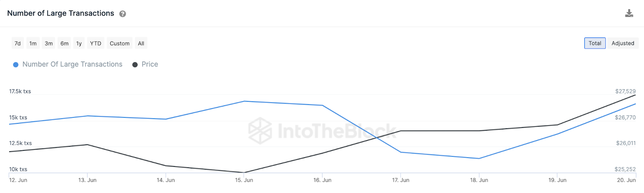Toggle the Number Of Large Transactions series
This screenshot has height=193, width=644.
click(x=72, y=64)
